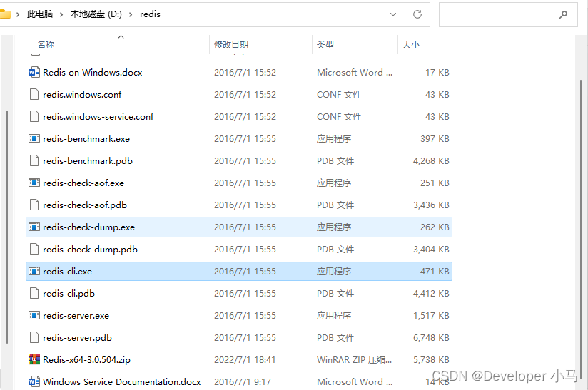Select the file name redis.windows.conf
This screenshot has height=390, width=588.
coord(82,94)
